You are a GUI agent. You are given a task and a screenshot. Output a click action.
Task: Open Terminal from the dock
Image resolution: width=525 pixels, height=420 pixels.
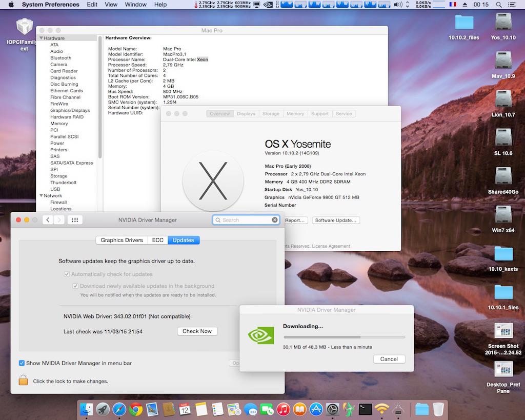click(365, 409)
